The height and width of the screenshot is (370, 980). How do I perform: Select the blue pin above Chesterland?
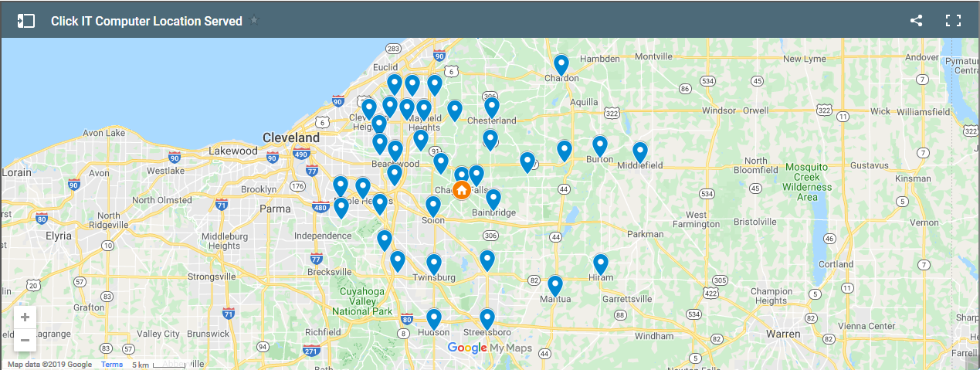click(x=492, y=107)
